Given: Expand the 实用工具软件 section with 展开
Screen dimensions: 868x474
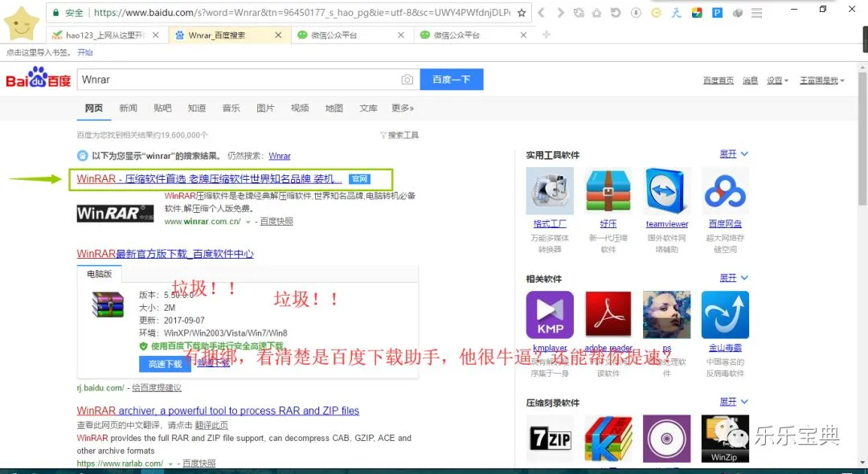Looking at the screenshot, I should tap(734, 153).
